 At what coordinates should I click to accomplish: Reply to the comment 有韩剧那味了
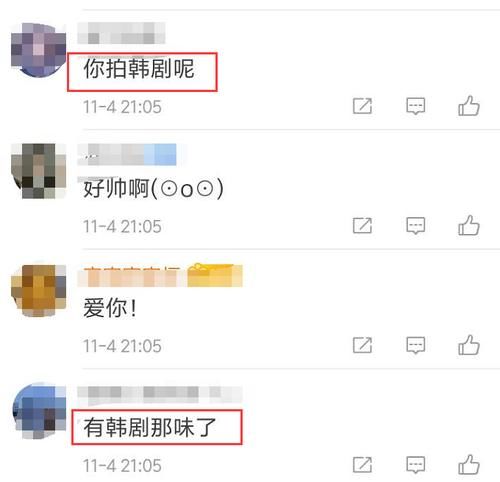click(416, 465)
